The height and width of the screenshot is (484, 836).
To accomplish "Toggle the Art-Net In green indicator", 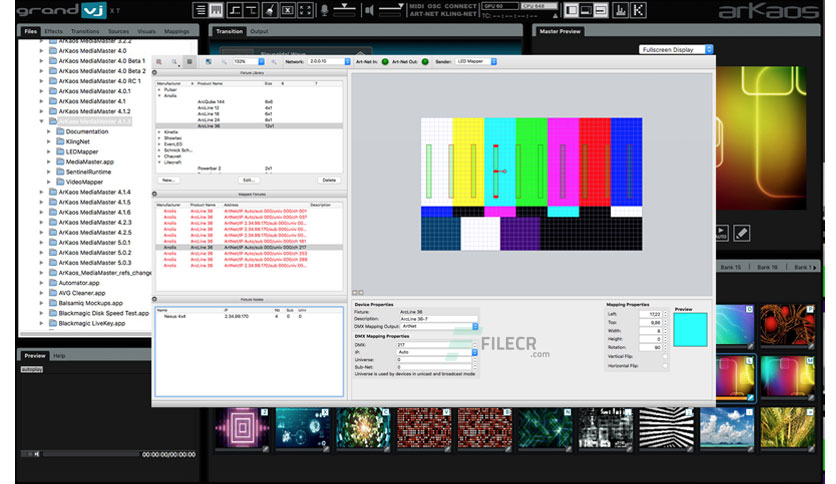I will (x=385, y=62).
